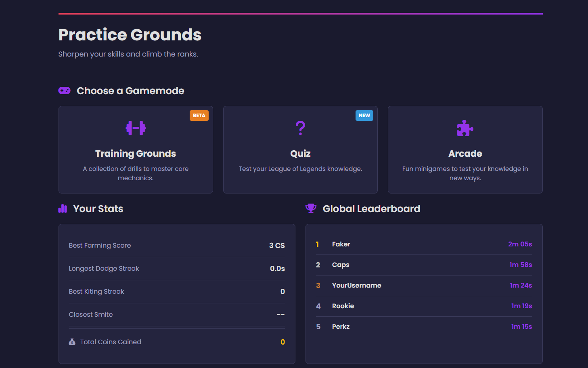The height and width of the screenshot is (368, 588).
Task: Select Perkz in the leaderboard
Action: [341, 326]
